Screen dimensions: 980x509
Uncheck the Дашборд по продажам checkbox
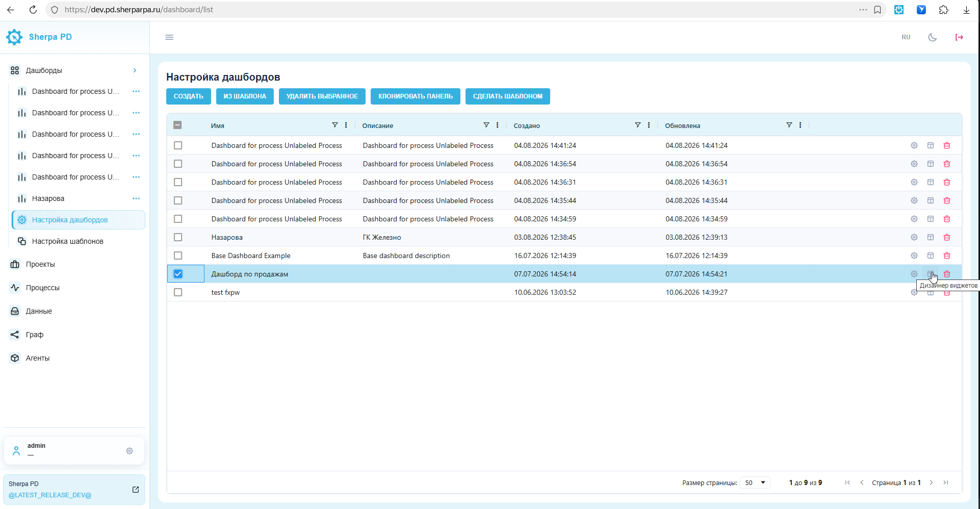[178, 274]
